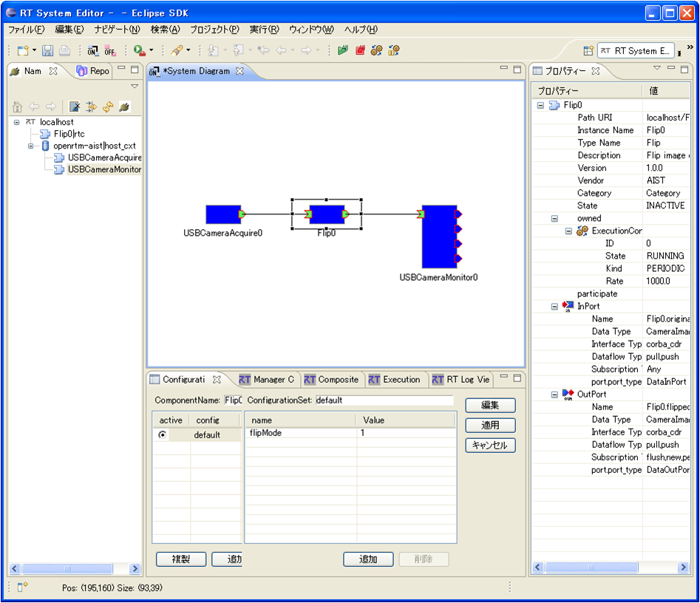Click the All Start gears icon

pos(377,50)
